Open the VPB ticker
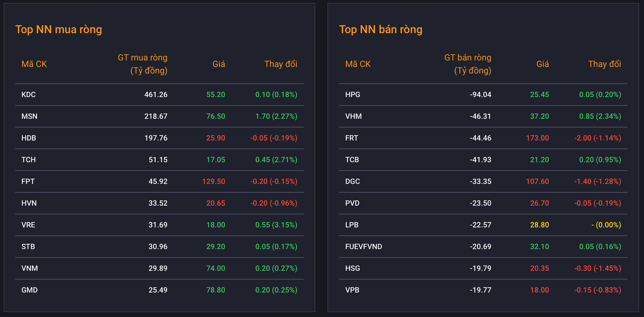 pos(352,290)
